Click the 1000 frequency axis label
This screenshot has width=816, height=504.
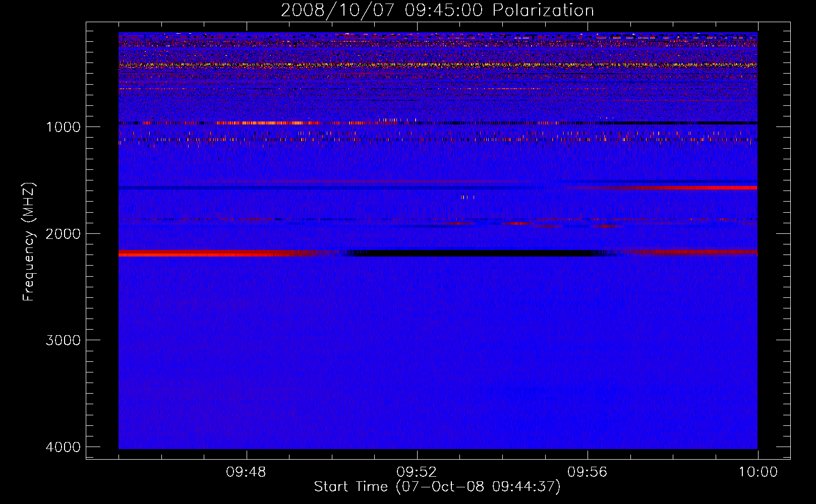[63, 127]
